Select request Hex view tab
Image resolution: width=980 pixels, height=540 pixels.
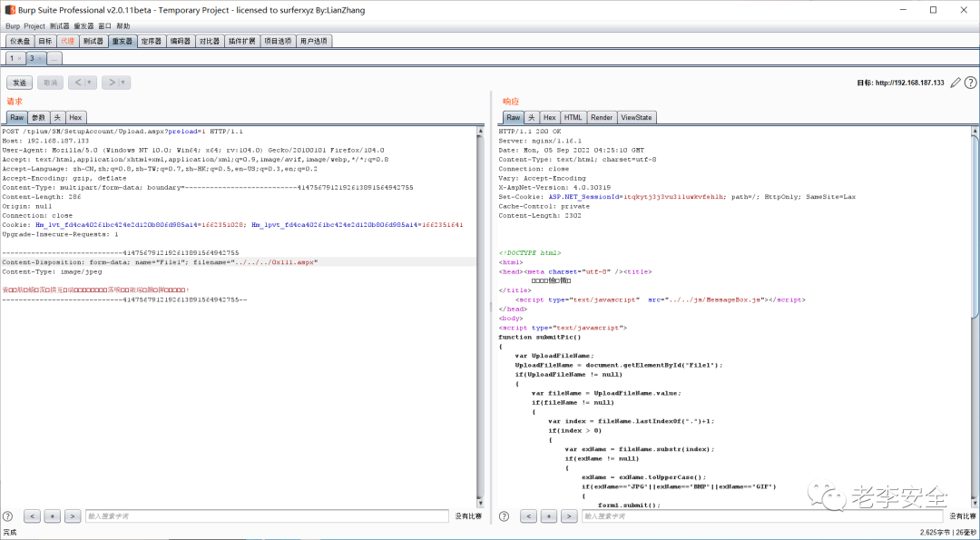pyautogui.click(x=75, y=117)
